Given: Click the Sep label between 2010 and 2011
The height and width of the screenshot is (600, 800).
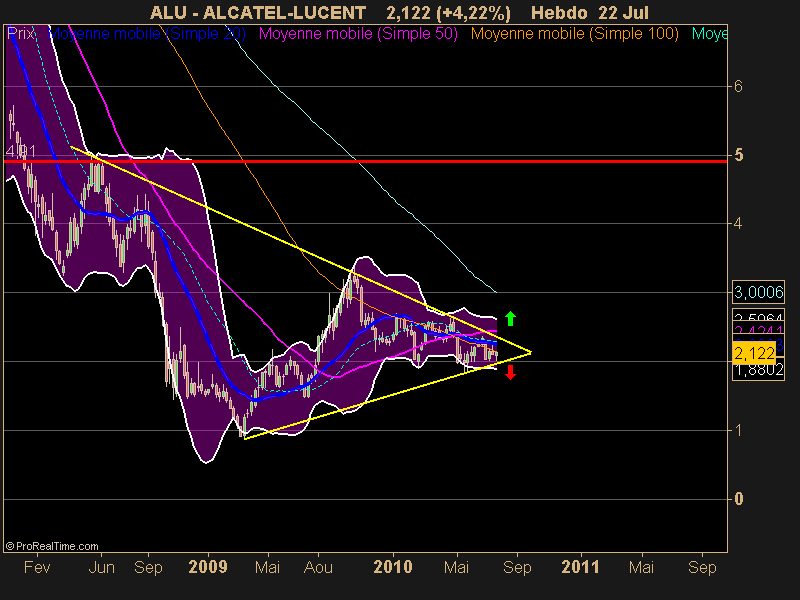Looking at the screenshot, I should (x=517, y=567).
